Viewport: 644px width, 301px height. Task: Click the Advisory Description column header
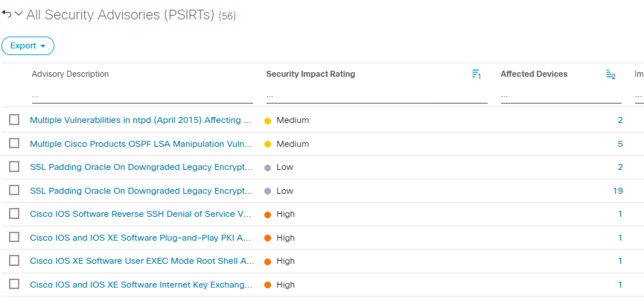(70, 74)
